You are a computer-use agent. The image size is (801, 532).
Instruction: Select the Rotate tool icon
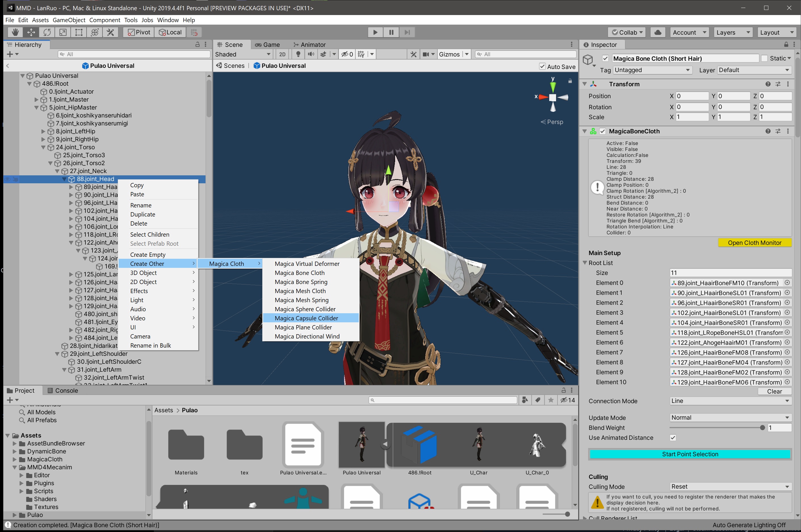tap(47, 32)
